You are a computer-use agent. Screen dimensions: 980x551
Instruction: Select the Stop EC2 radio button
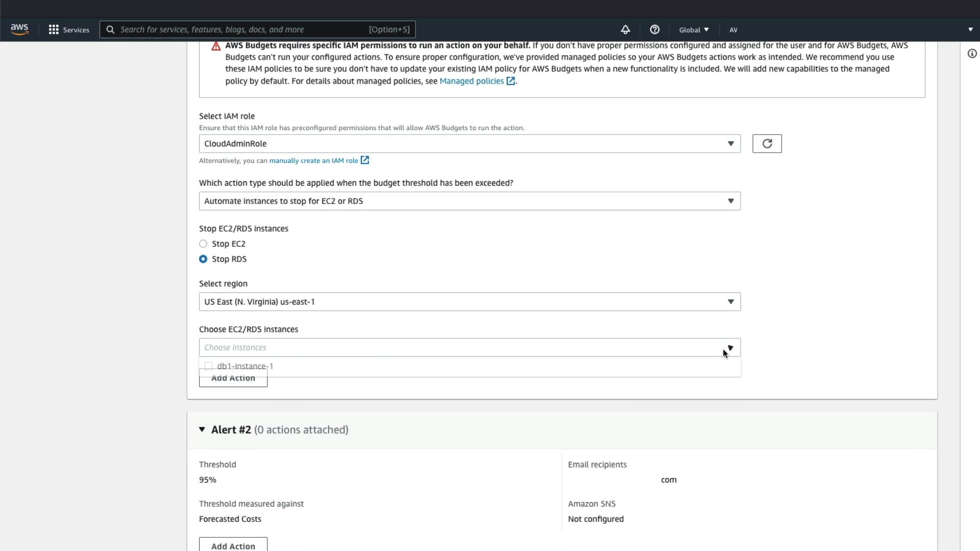(203, 244)
